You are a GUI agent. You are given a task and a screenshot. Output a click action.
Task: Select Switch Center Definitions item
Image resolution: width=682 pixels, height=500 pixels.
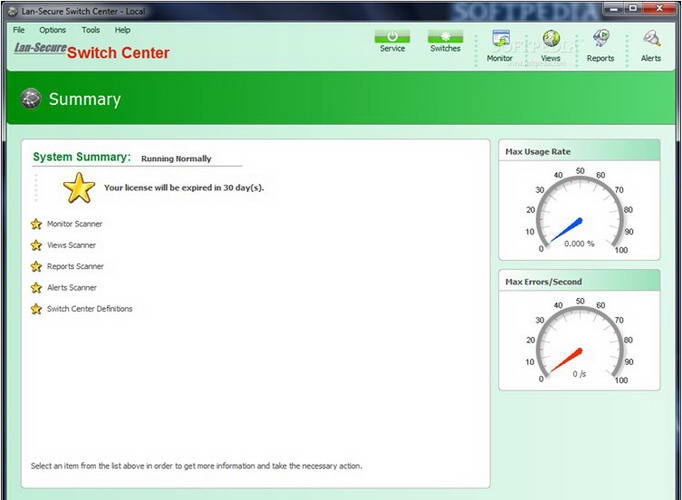pyautogui.click(x=89, y=309)
